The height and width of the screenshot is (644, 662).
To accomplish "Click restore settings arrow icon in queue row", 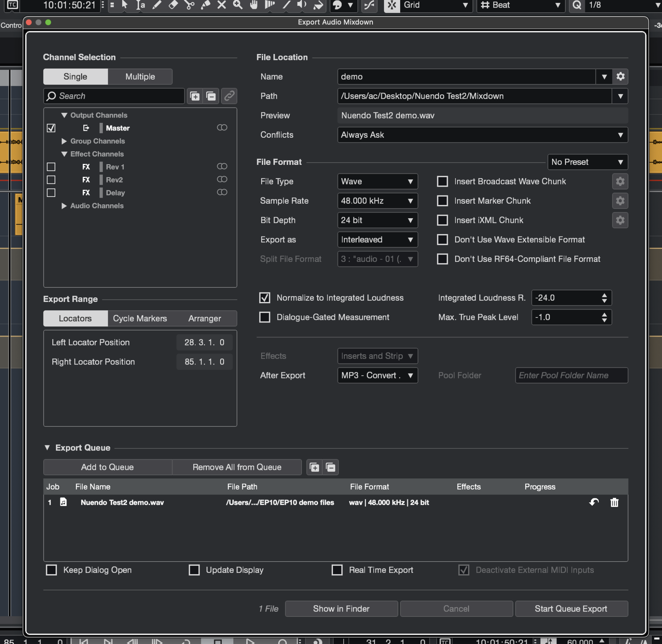I will pyautogui.click(x=594, y=502).
